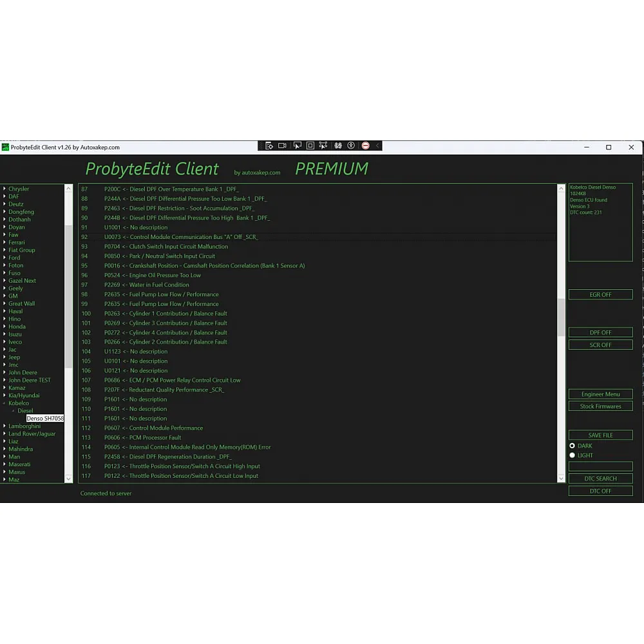
Task: Click the square layout adorner icon
Action: (310, 146)
